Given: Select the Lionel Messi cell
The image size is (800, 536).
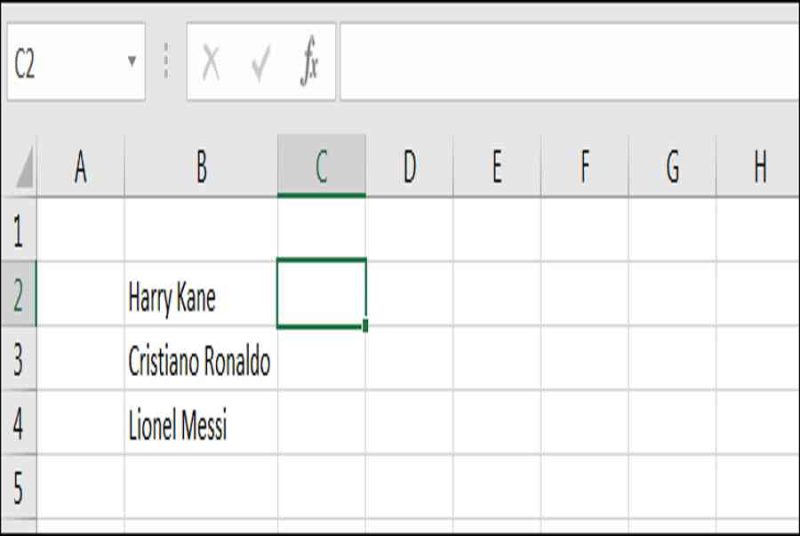Looking at the screenshot, I should (201, 423).
